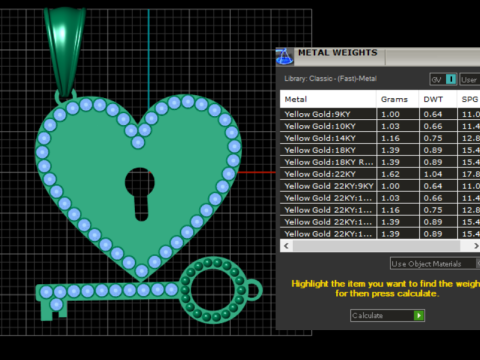Select the User library button
Image resolution: width=480 pixels, height=360 pixels.
point(470,79)
